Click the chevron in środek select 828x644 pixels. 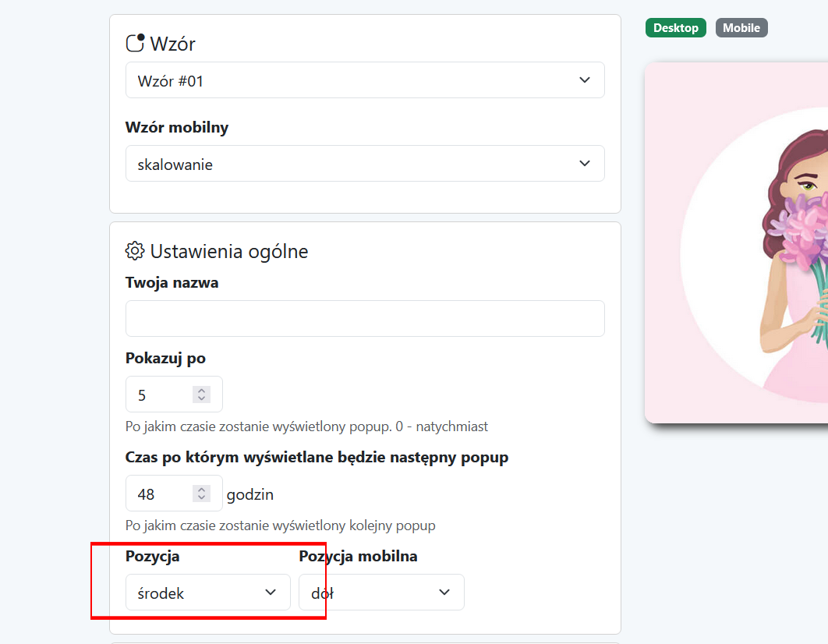(271, 593)
